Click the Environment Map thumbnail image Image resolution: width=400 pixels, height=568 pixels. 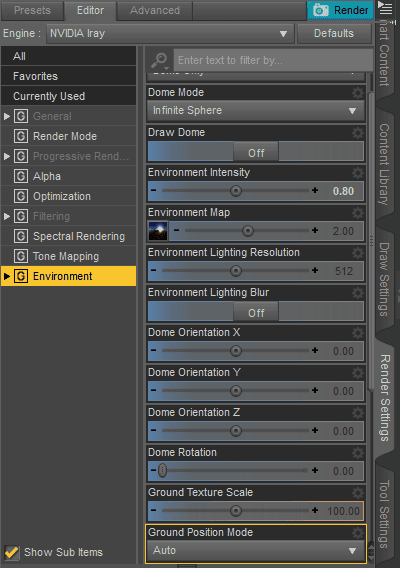click(x=158, y=231)
